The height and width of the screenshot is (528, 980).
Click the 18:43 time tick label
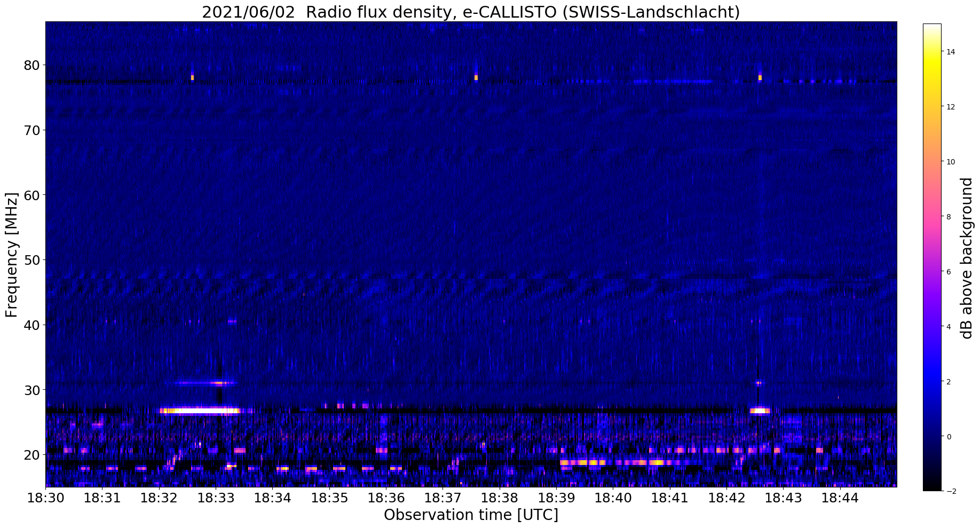point(783,498)
